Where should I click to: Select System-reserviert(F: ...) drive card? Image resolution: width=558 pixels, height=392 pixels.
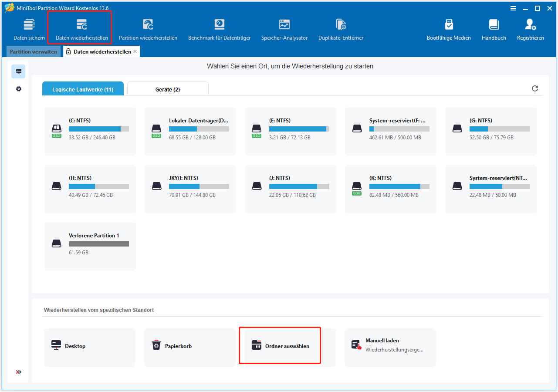(391, 132)
